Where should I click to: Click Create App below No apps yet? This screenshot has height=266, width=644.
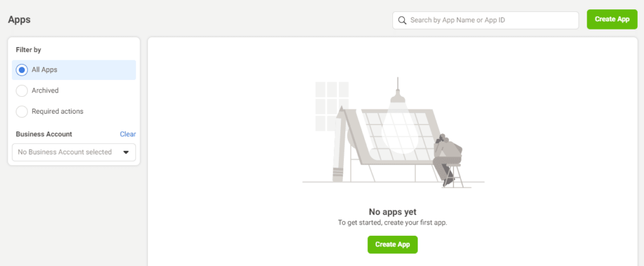point(392,245)
